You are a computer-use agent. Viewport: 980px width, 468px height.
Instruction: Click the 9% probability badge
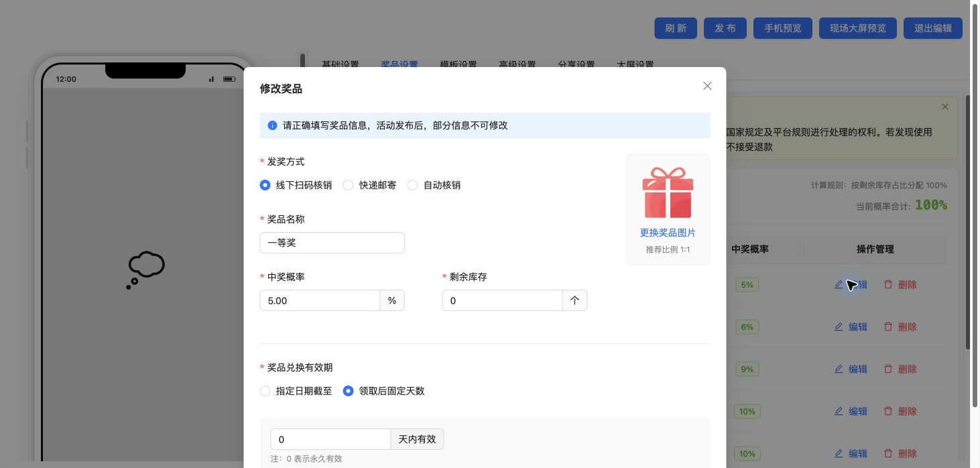[x=747, y=369]
